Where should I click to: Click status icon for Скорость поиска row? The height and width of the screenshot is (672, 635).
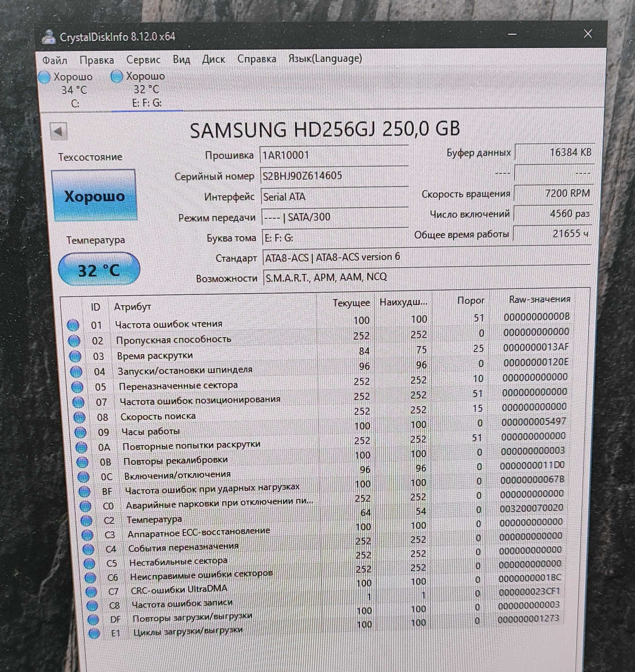click(79, 417)
